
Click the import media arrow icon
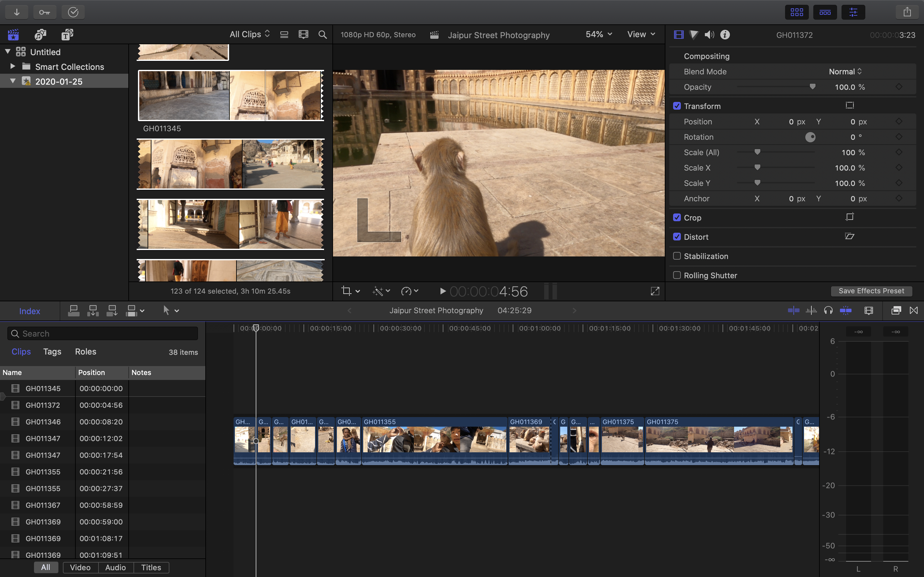[x=17, y=12]
